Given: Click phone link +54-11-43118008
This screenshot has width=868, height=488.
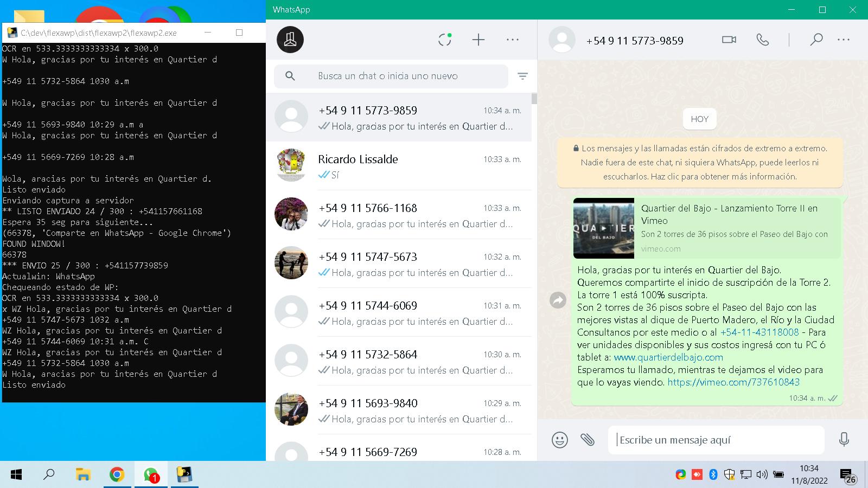Looking at the screenshot, I should tap(759, 332).
